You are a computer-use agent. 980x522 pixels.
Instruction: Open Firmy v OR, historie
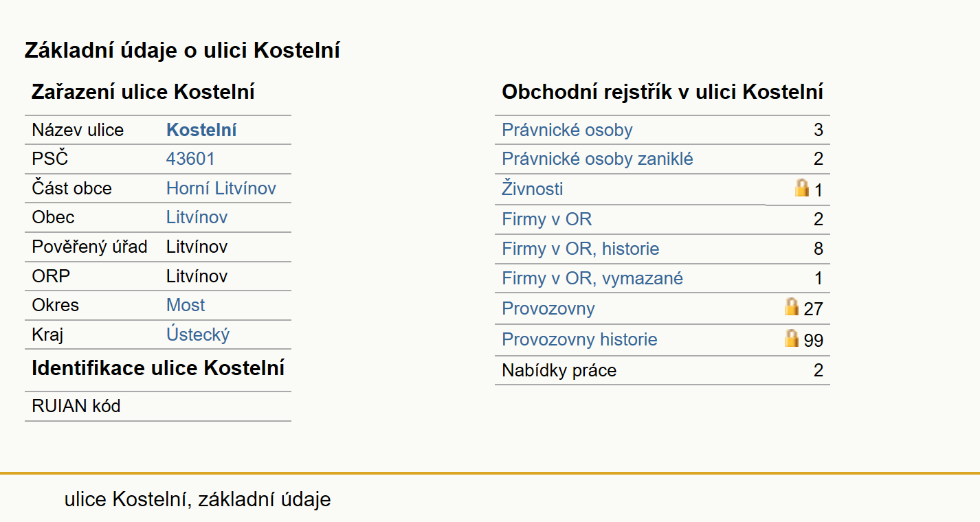[580, 248]
